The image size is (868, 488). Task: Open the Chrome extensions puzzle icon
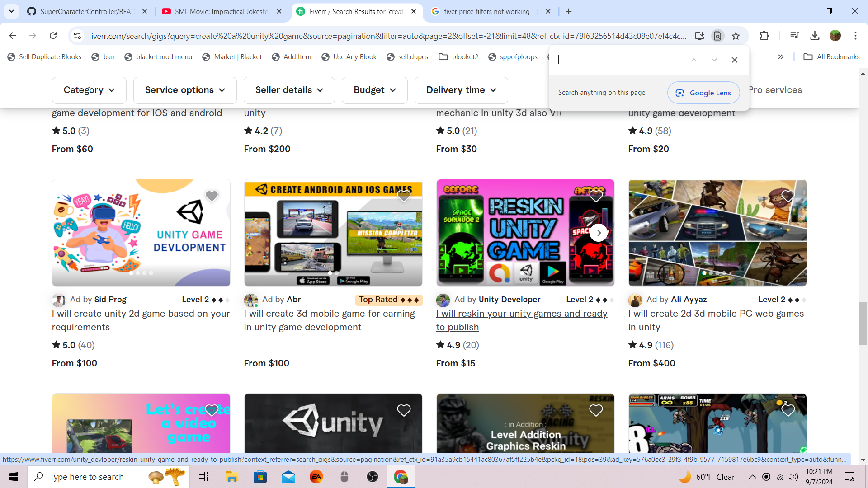pos(764,36)
